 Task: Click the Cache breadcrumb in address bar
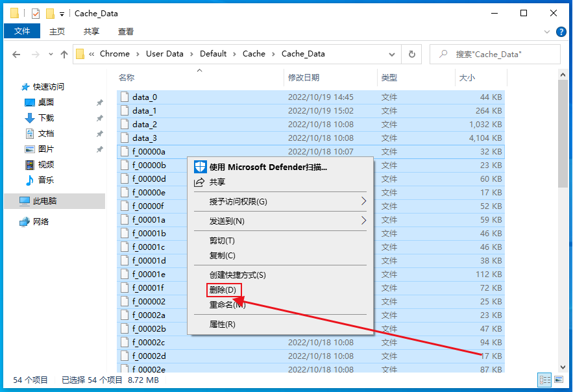coord(254,54)
